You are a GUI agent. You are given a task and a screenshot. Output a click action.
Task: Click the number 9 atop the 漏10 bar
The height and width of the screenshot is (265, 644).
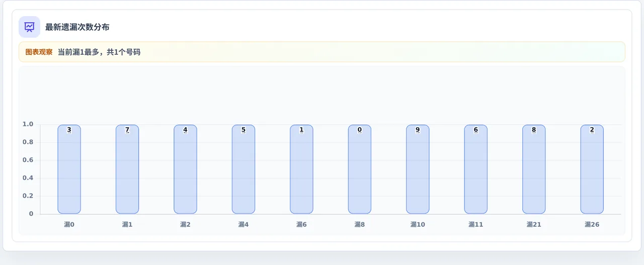tap(418, 130)
